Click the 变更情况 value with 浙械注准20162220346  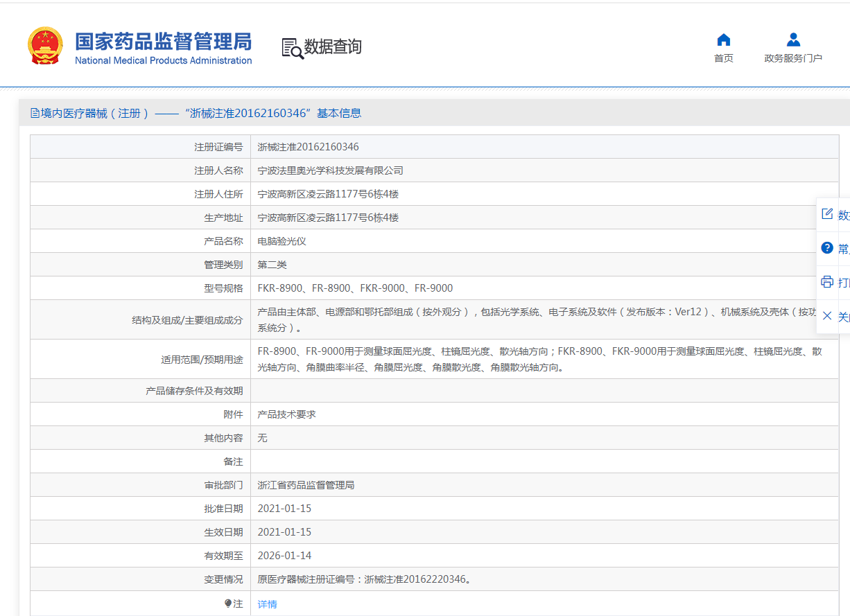tap(365, 579)
